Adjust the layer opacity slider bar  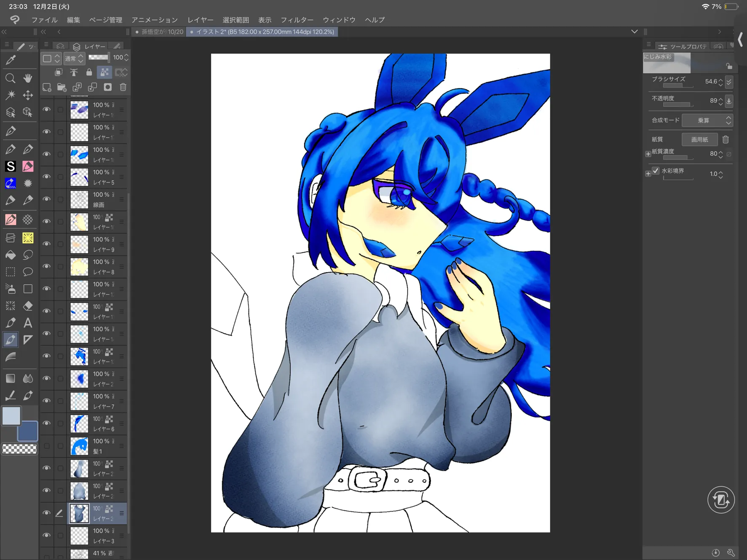click(x=99, y=58)
